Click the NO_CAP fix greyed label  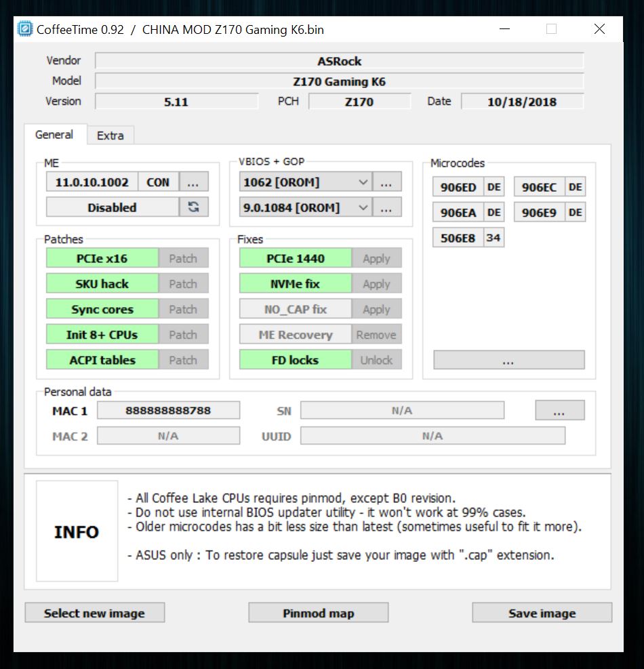[296, 309]
